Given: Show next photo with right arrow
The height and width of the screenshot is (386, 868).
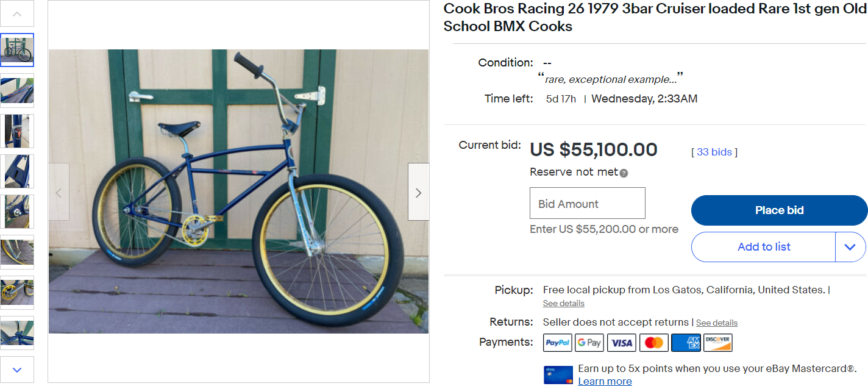Looking at the screenshot, I should (x=418, y=192).
